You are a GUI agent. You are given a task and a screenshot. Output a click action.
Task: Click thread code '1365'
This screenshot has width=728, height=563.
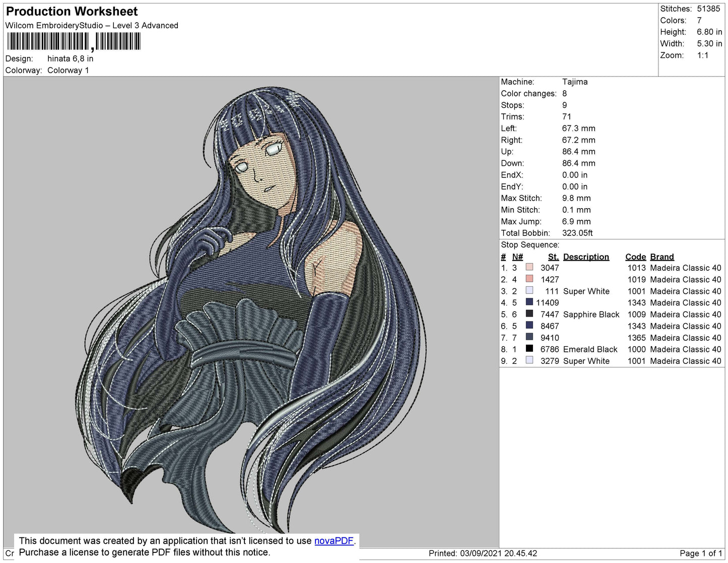(636, 338)
